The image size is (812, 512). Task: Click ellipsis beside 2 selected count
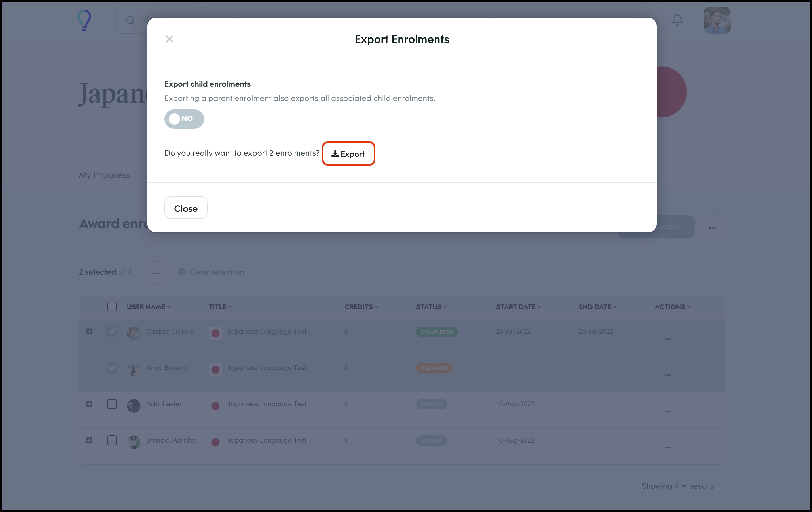point(156,273)
